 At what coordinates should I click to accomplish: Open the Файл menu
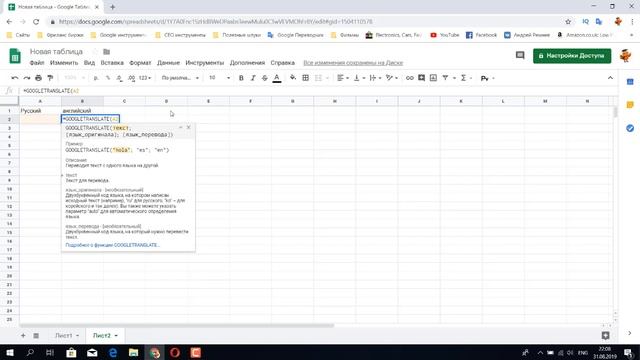tap(37, 63)
